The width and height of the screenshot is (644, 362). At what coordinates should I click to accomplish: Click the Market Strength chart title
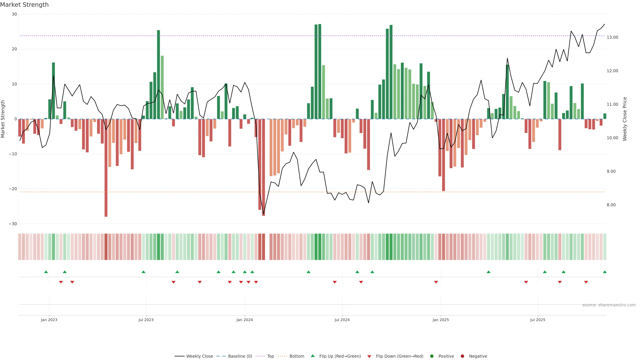pyautogui.click(x=24, y=5)
